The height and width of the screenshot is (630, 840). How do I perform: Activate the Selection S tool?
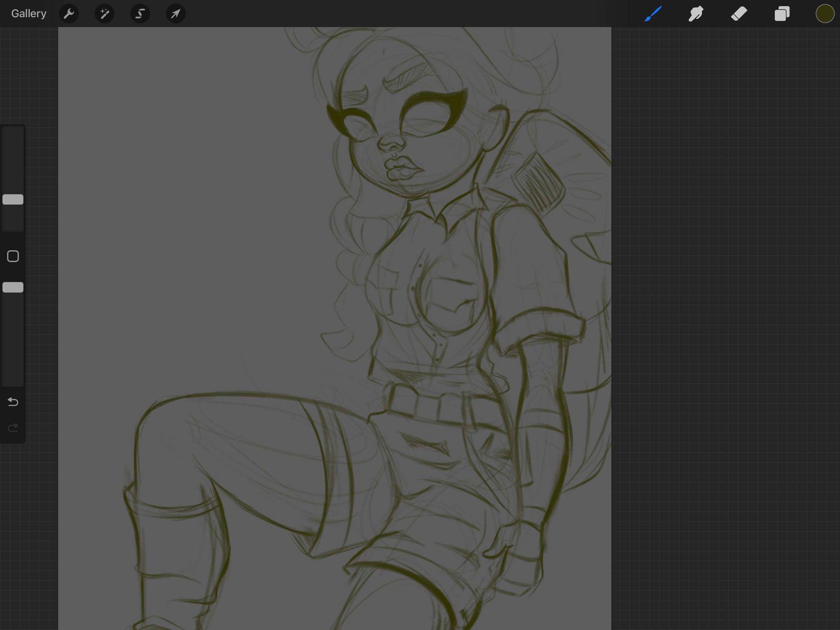(x=140, y=14)
